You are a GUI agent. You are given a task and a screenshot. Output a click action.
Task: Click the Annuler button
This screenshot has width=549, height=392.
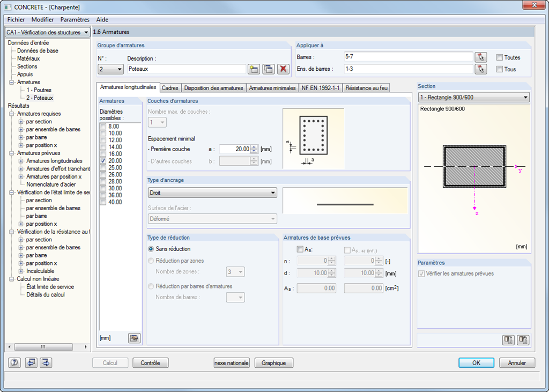517,363
